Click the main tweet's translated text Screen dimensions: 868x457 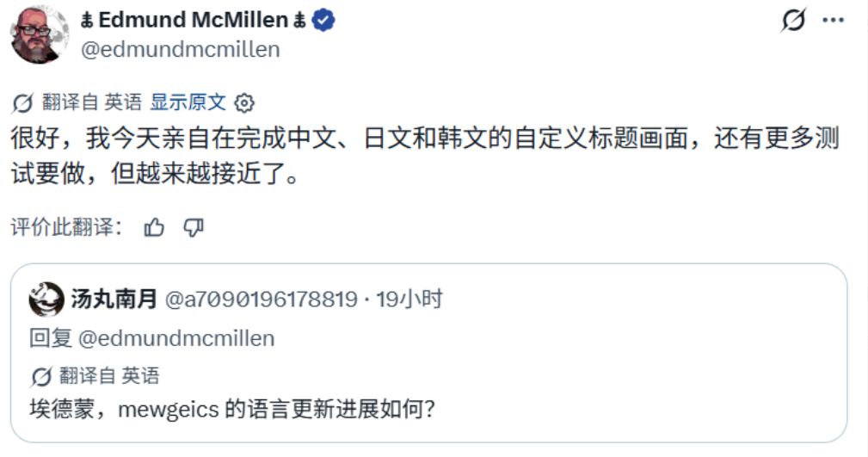[x=425, y=156]
